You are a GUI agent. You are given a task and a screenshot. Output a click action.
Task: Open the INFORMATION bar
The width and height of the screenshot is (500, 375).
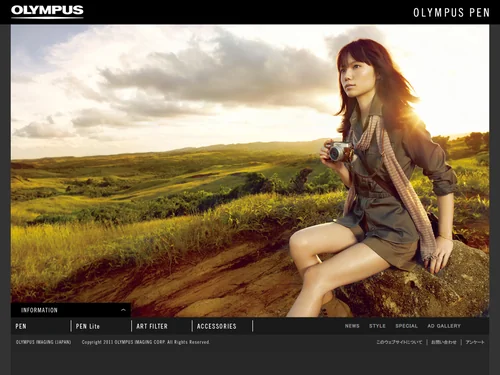[x=71, y=310]
